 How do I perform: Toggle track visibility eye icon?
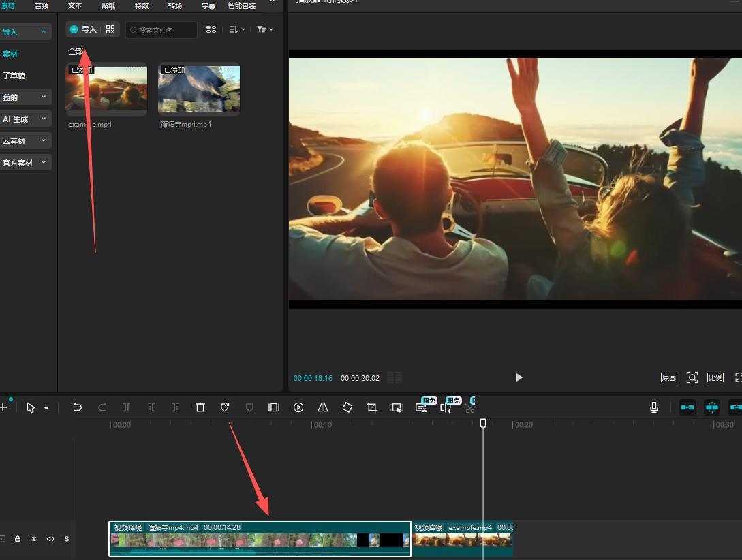click(x=34, y=539)
